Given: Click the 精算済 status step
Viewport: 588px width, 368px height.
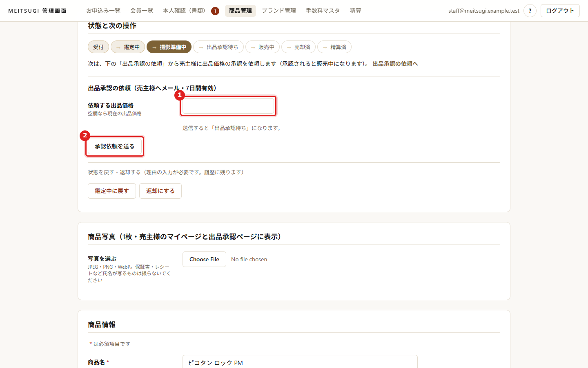Looking at the screenshot, I should point(334,47).
